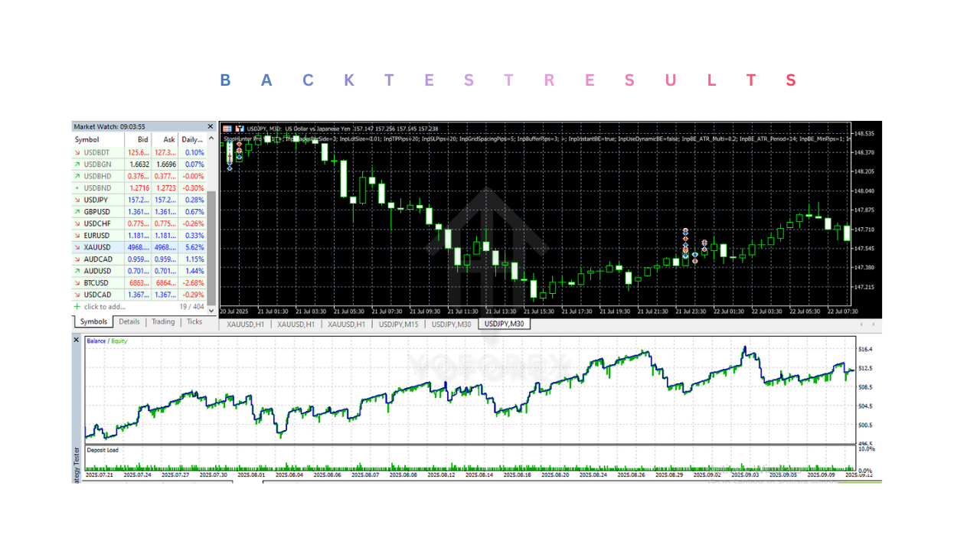Sort by the Bid column header
Image resolution: width=980 pixels, height=551 pixels.
[x=142, y=140]
